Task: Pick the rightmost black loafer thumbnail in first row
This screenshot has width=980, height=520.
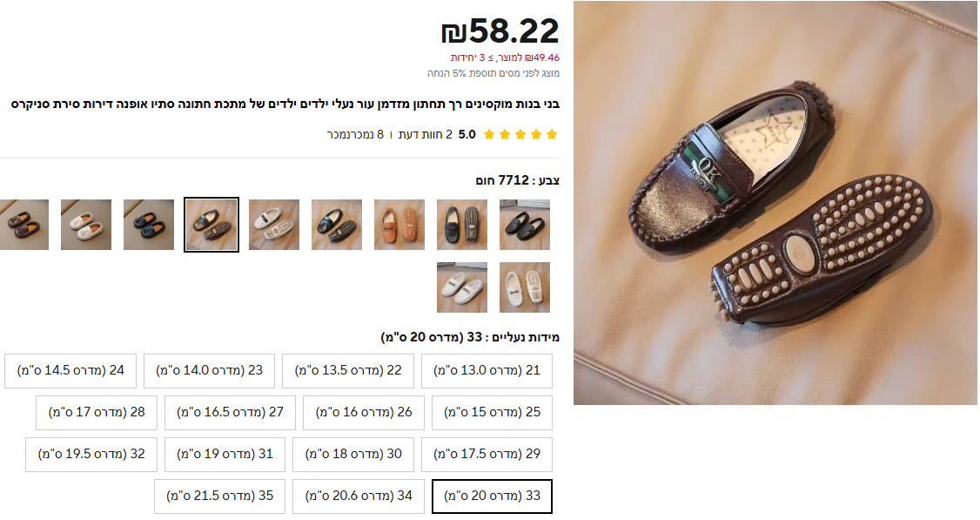Action: 524,225
